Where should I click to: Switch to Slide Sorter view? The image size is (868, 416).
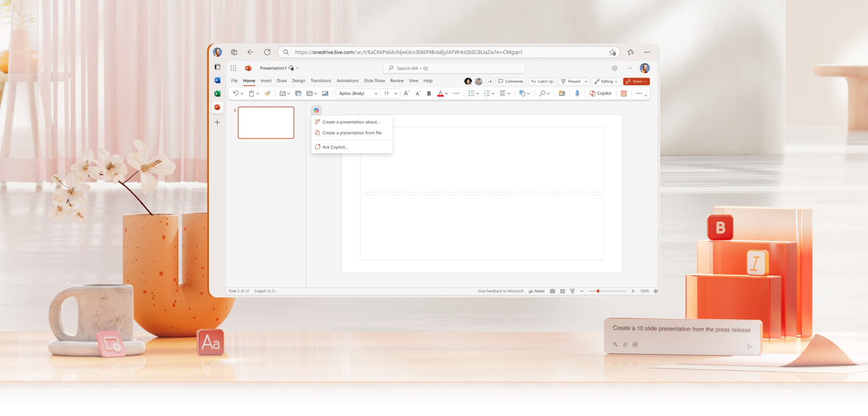pyautogui.click(x=563, y=291)
